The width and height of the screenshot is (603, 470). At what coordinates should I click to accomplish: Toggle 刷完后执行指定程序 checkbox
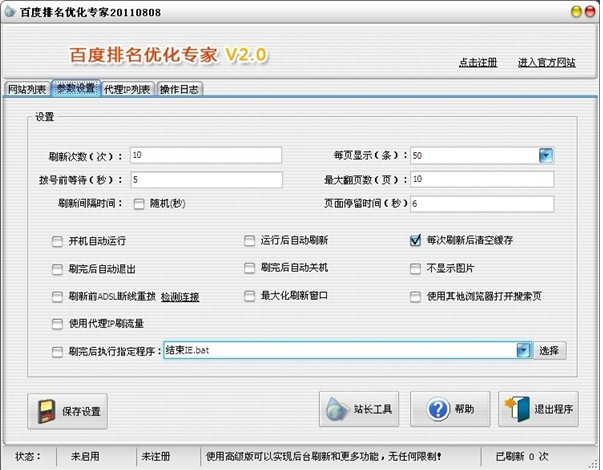[x=57, y=352]
